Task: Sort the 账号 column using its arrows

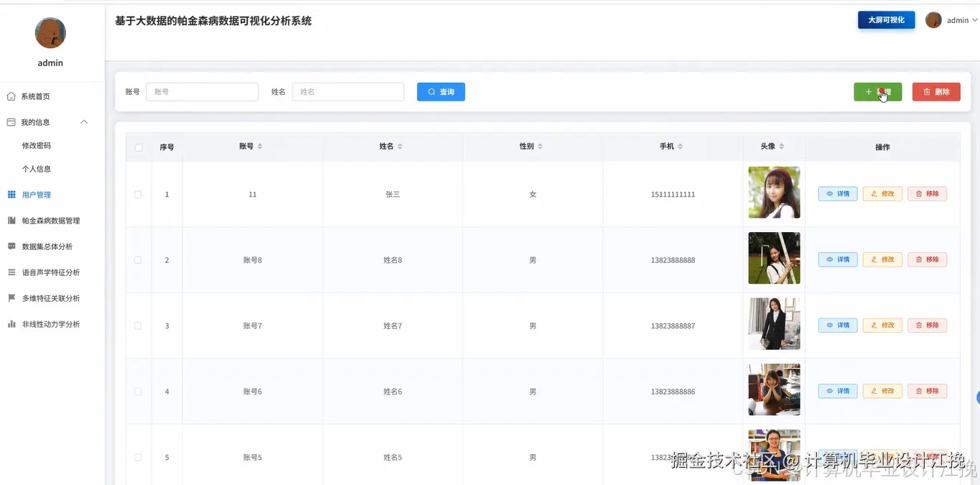Action: (x=260, y=147)
